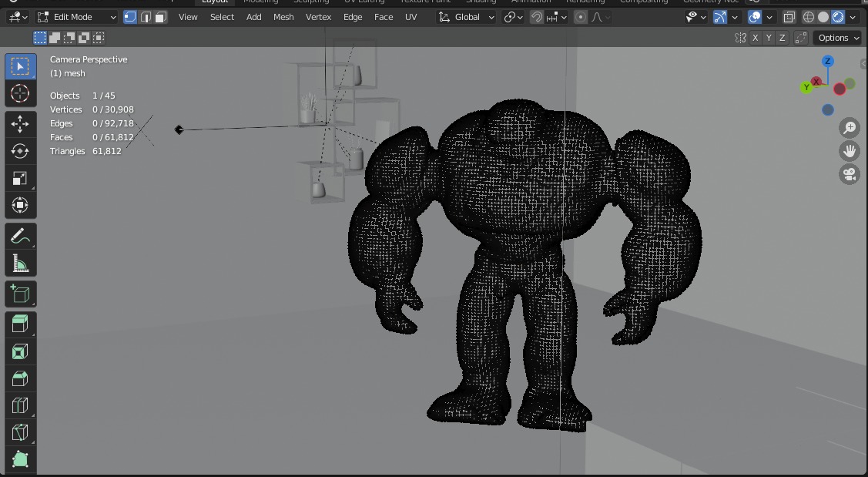Toggle viewport overlays
The width and height of the screenshot is (868, 477).
pos(755,17)
